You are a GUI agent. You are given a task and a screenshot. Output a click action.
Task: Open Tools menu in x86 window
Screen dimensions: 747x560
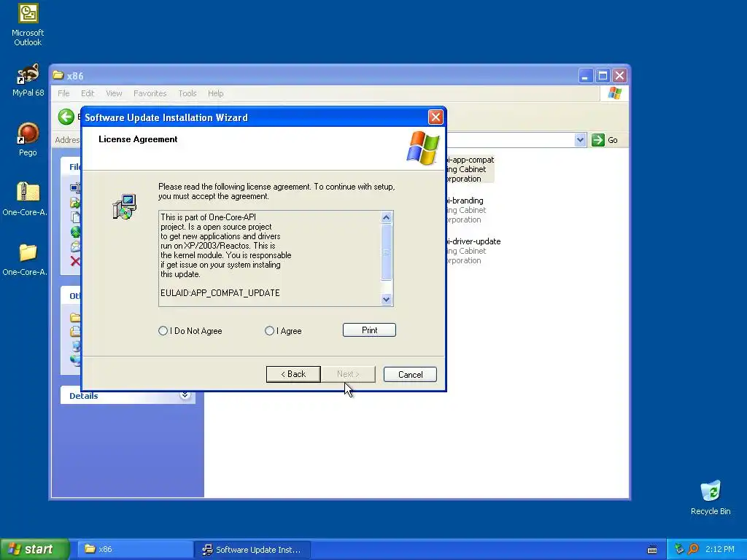tap(187, 93)
